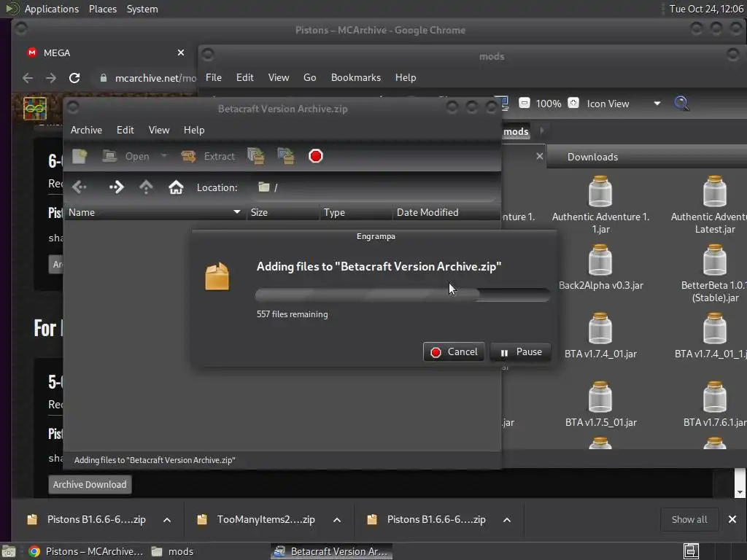Open the Go menu in mods window

[x=309, y=77]
